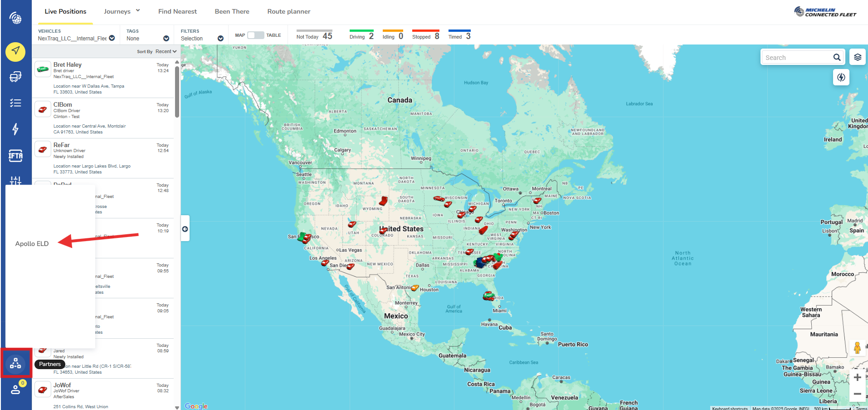Click the 'Today 09:55' timestamp
This screenshot has height=410, width=868.
pos(163,268)
